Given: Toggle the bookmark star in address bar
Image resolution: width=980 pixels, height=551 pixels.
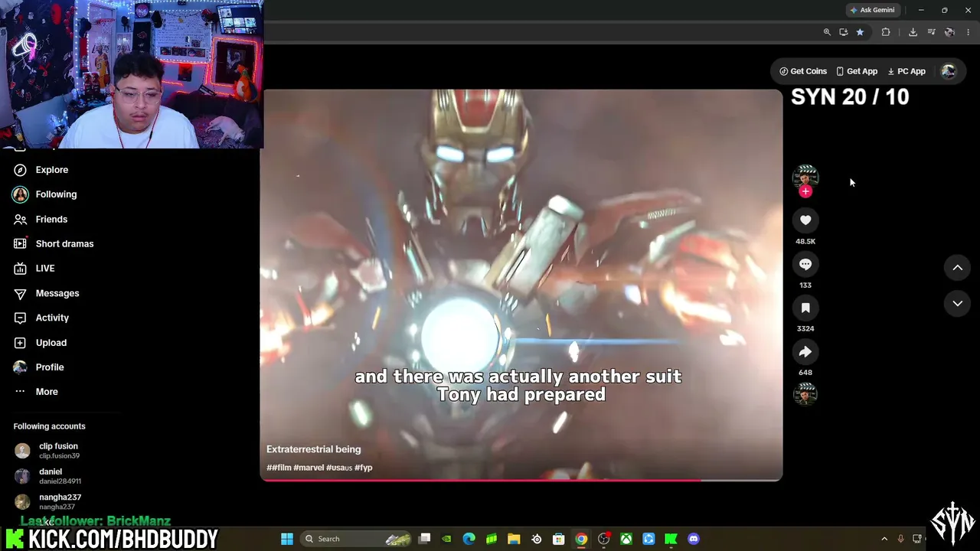Looking at the screenshot, I should [860, 32].
